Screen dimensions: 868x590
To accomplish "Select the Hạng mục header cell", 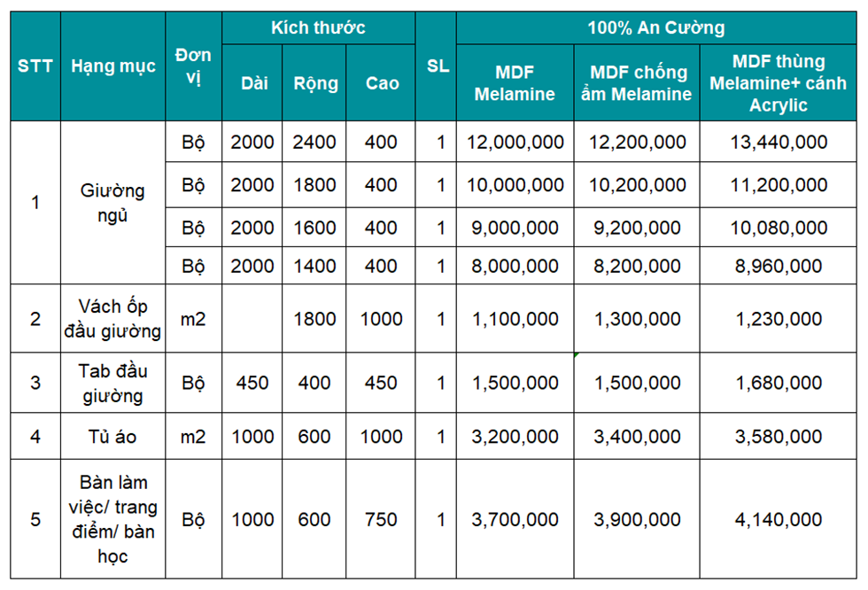I will click(x=113, y=66).
